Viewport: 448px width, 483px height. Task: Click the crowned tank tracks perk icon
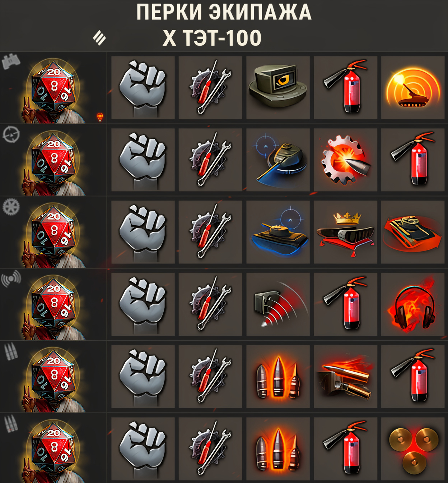345,232
